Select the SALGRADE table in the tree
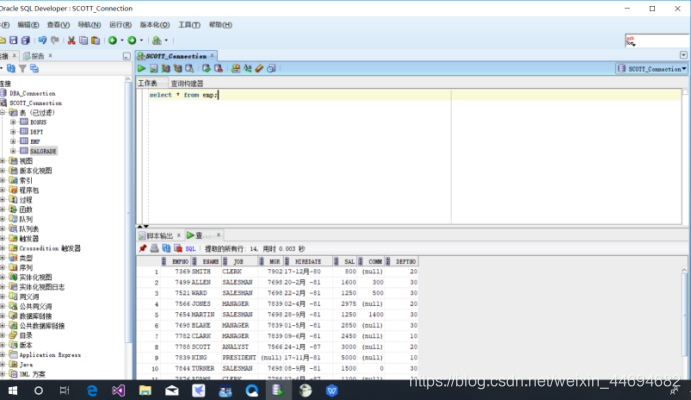691x400 pixels. point(43,151)
